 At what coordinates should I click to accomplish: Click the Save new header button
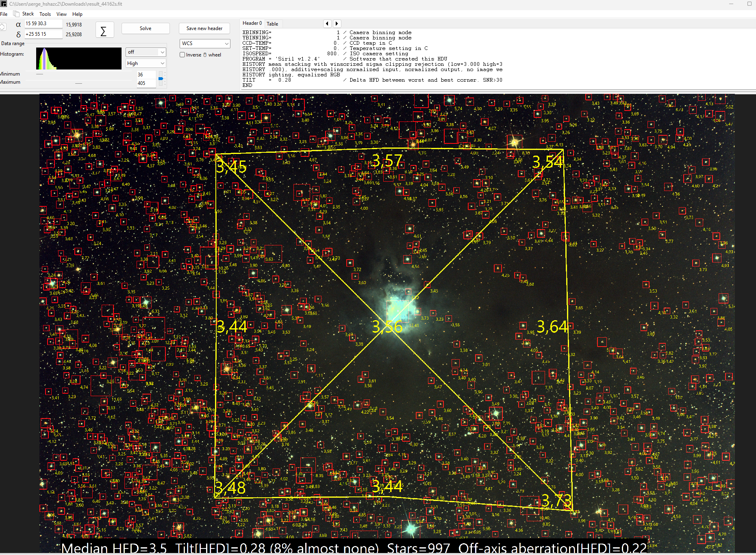tap(204, 28)
